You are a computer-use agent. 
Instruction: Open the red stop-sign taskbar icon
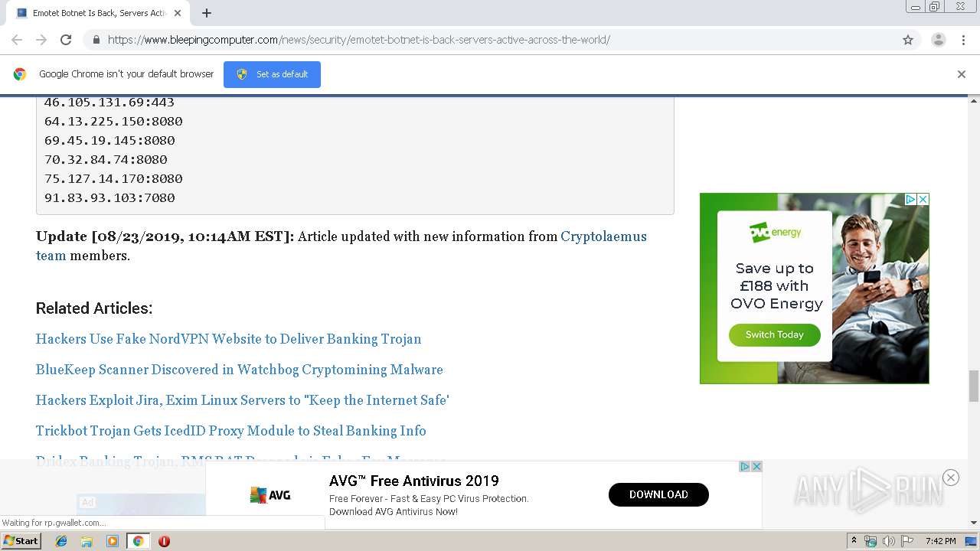click(x=164, y=541)
